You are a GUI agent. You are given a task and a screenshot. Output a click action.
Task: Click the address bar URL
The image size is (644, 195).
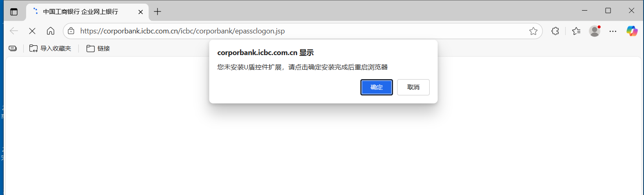tap(182, 31)
